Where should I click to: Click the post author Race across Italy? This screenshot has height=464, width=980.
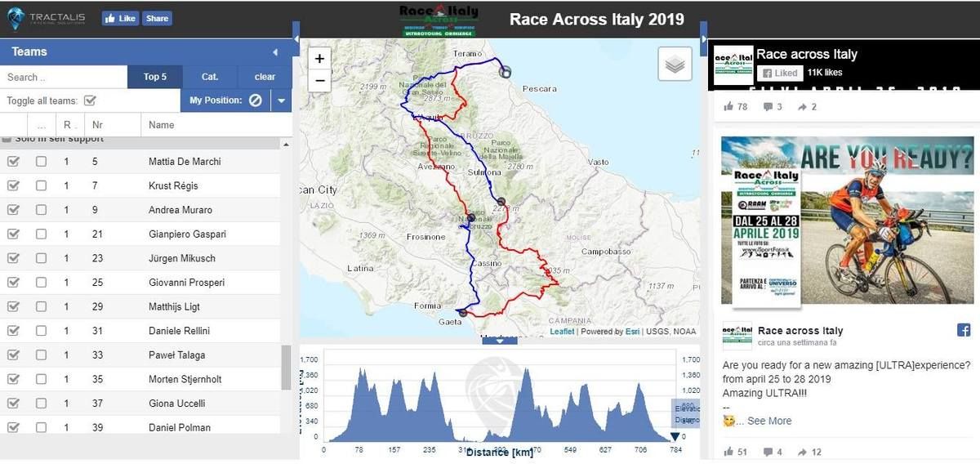pos(800,331)
